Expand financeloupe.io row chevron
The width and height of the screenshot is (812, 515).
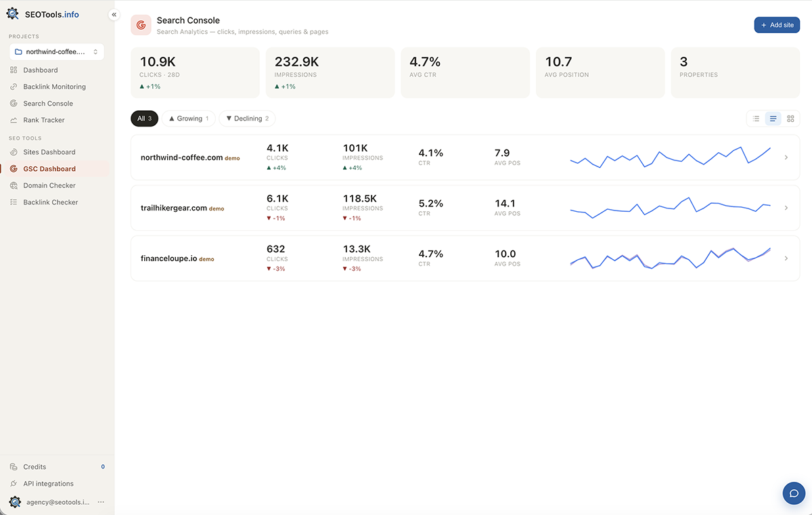(786, 259)
